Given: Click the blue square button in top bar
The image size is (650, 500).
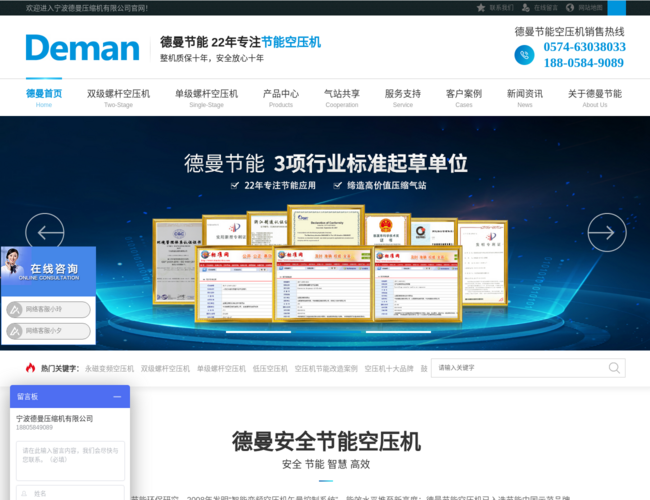Looking at the screenshot, I should tap(616, 7).
